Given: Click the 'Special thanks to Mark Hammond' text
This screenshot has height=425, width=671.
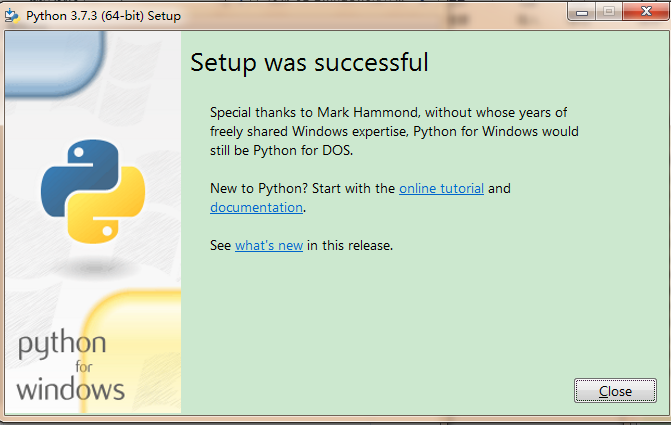Looking at the screenshot, I should coord(315,113).
